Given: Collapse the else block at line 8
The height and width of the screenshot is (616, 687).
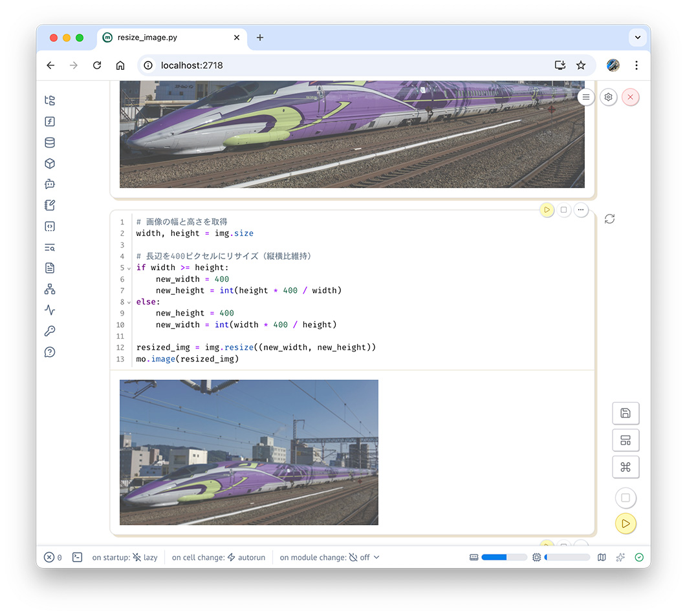Looking at the screenshot, I should (129, 303).
